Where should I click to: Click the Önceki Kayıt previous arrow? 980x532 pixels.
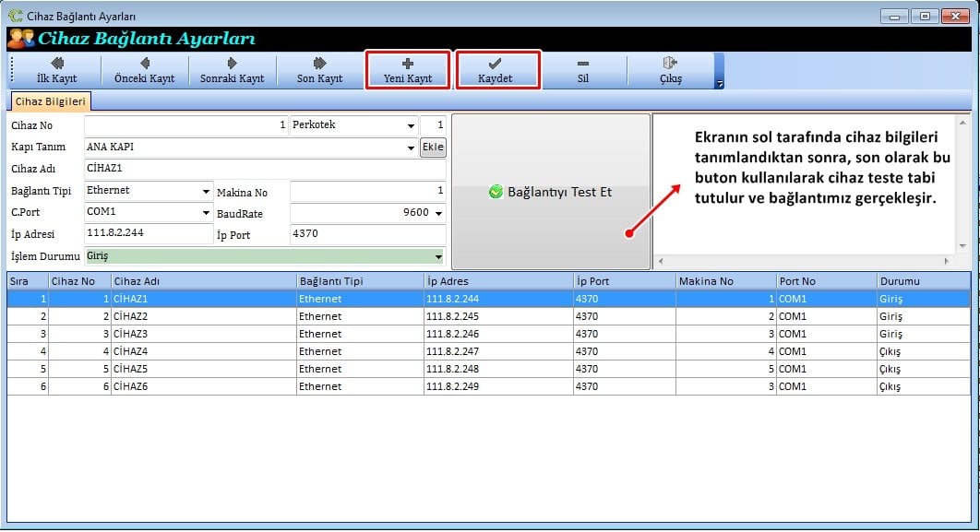tap(144, 70)
